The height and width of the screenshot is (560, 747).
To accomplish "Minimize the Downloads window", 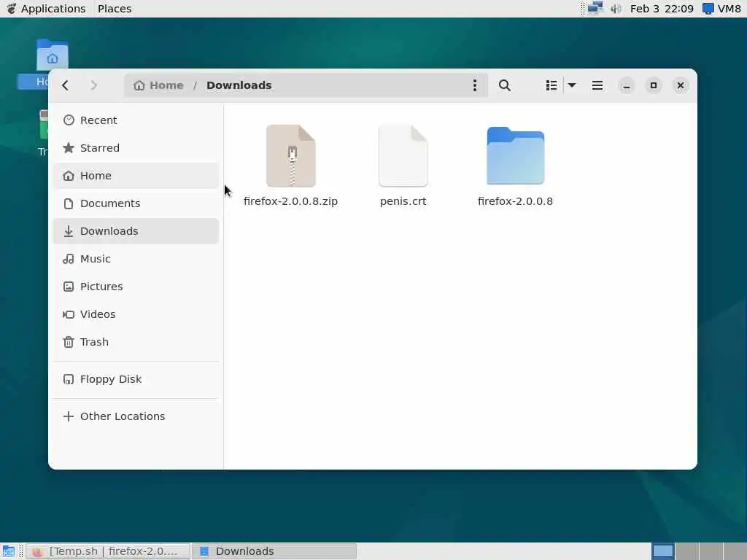I will (627, 86).
